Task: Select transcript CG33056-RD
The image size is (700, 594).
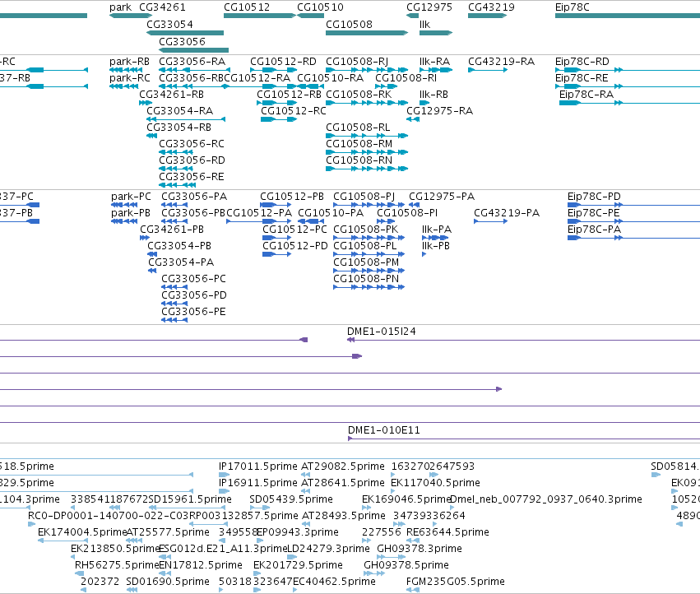Action: [192, 160]
